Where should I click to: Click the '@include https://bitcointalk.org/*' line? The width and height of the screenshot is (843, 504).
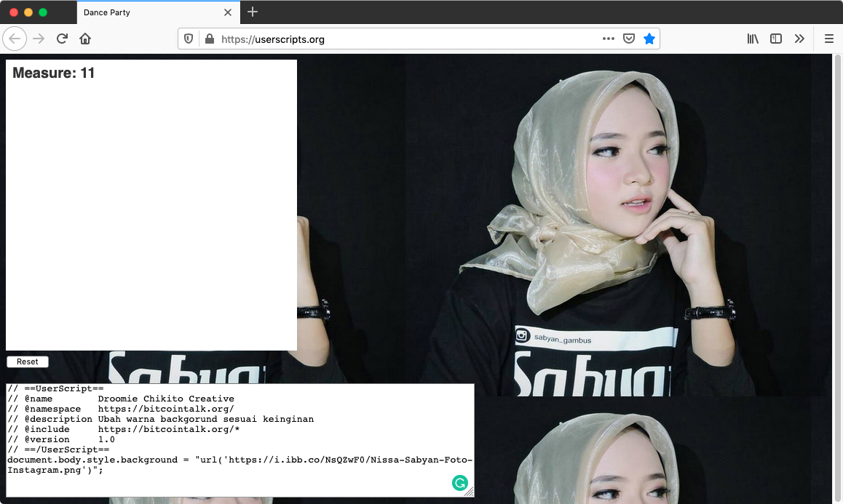124,429
